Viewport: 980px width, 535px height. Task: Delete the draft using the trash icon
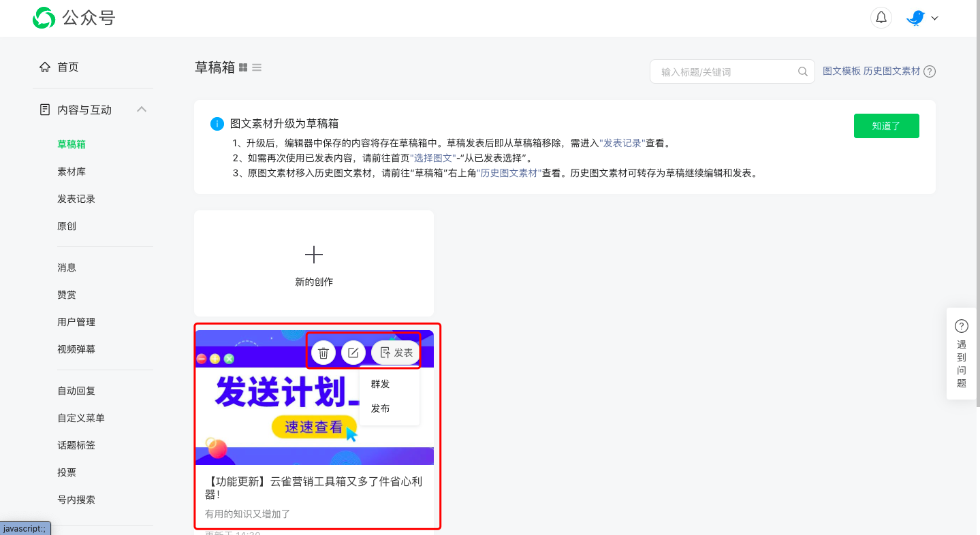(x=323, y=353)
